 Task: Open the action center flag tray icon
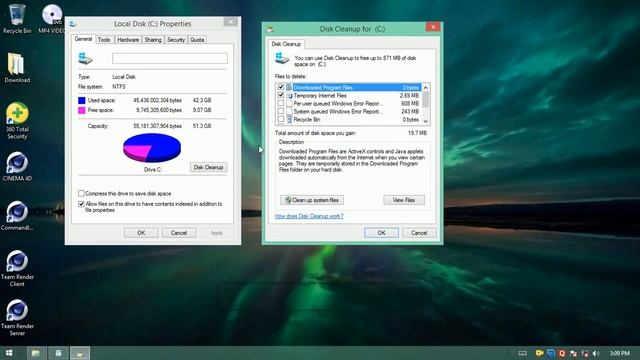point(573,353)
